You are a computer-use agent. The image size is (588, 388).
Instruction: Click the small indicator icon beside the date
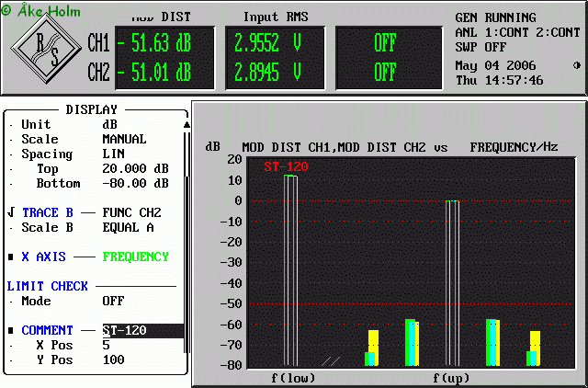(577, 65)
